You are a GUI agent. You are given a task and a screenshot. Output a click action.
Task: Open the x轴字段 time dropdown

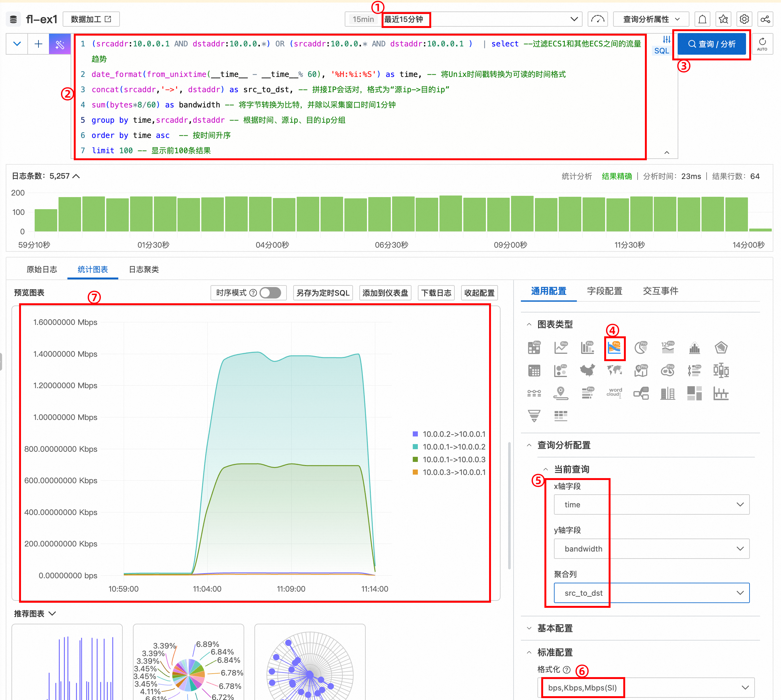(651, 504)
